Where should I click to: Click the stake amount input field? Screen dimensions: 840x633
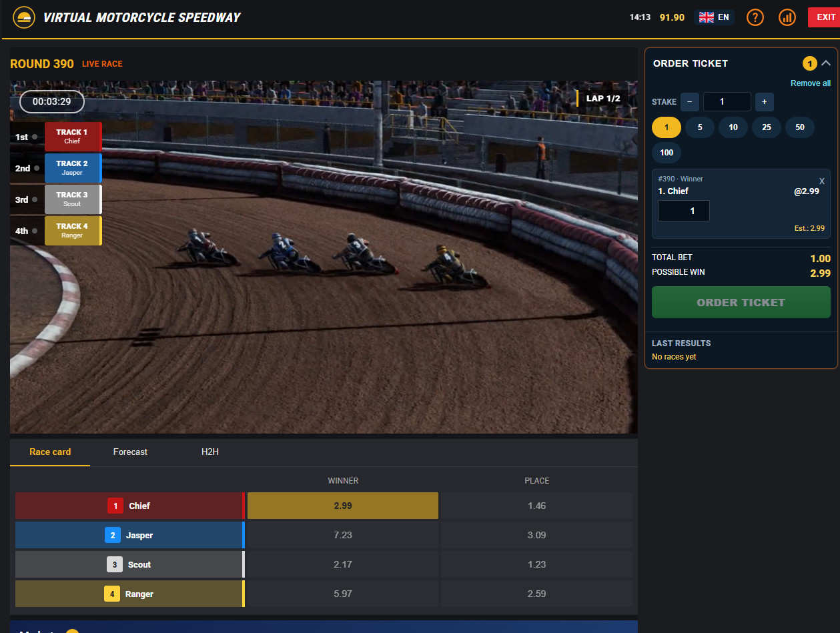(x=727, y=102)
